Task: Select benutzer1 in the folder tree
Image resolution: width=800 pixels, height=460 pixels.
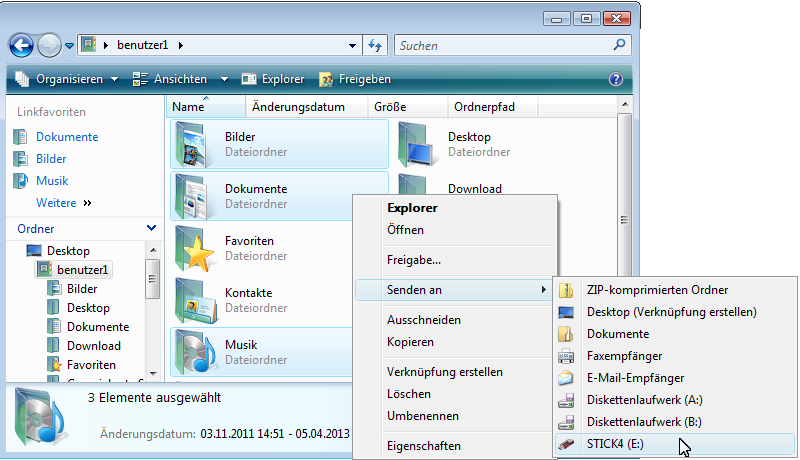Action: tap(82, 269)
